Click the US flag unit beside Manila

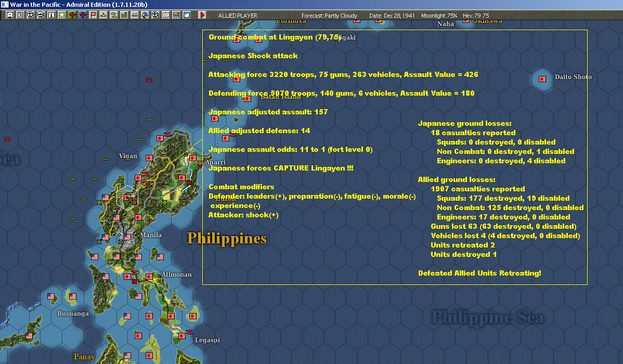127,237
